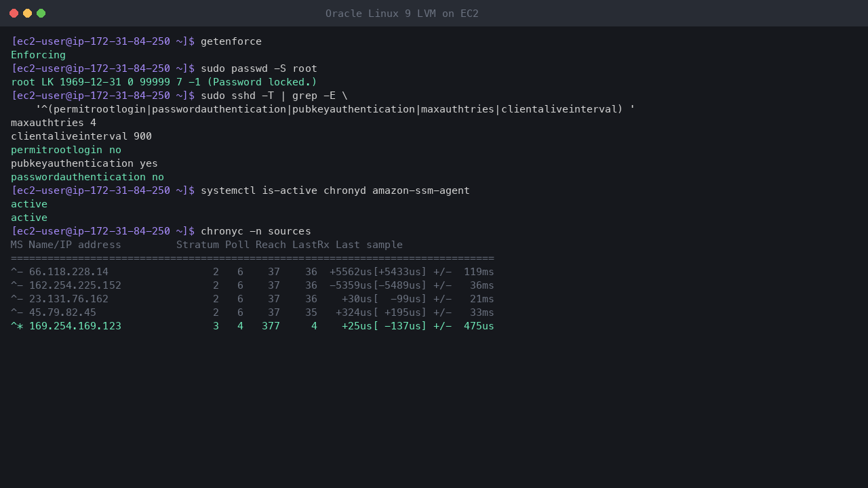
Task: Click the date '1969-12-31' in root status
Action: pyautogui.click(x=91, y=82)
